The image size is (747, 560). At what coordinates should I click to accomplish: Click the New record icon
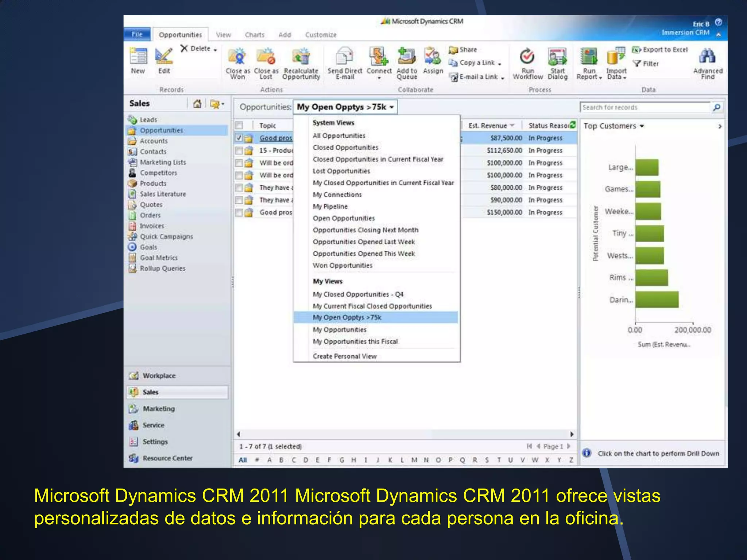[138, 56]
